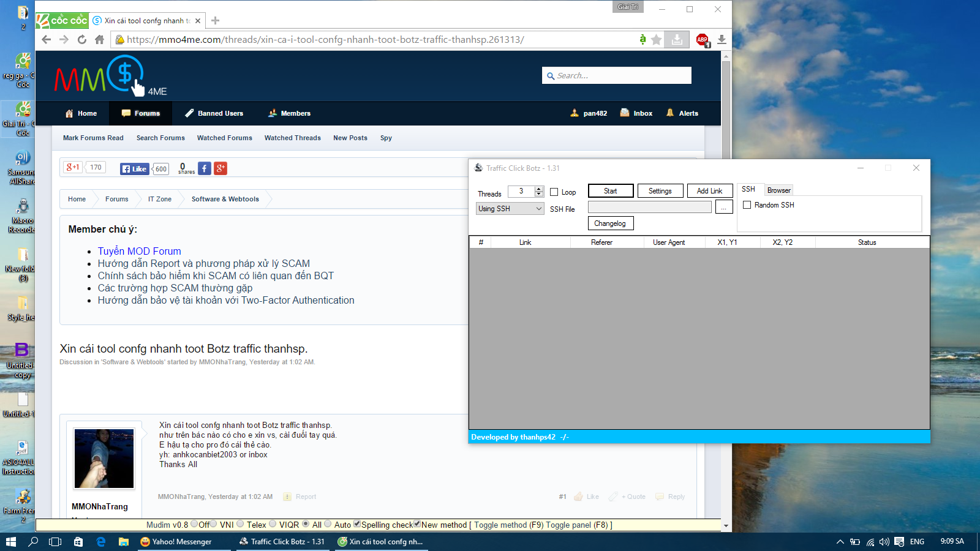Viewport: 980px width, 551px height.
Task: Share the thread via red Google+ icon
Action: point(221,168)
